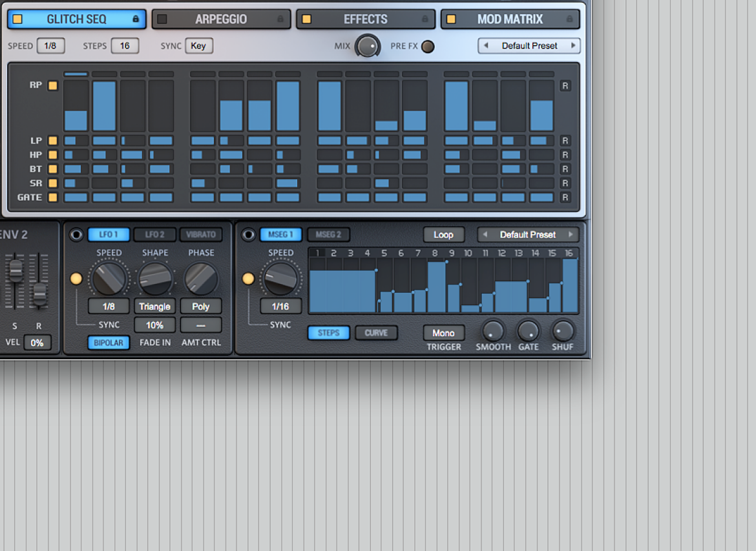
Task: Toggle the GATE row enable square
Action: click(x=53, y=197)
